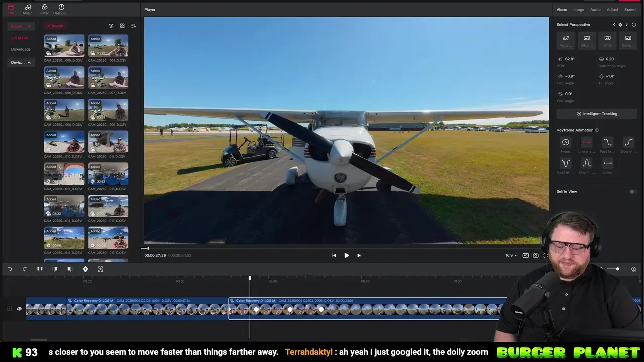Switch to the Video properties tab
The height and width of the screenshot is (362, 644).
click(x=561, y=10)
